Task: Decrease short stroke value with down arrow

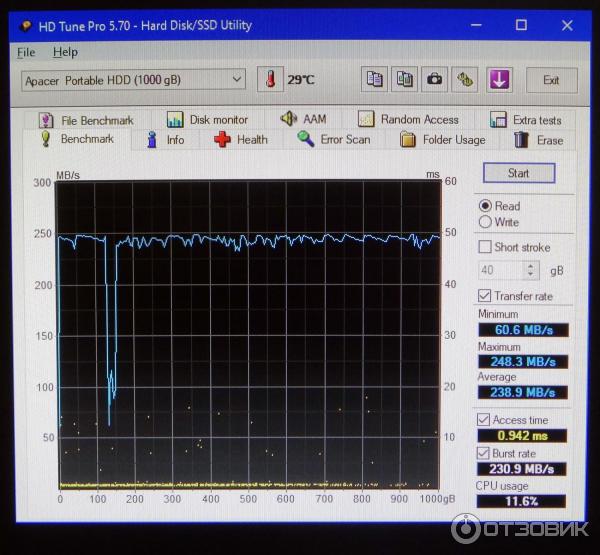Action: click(x=531, y=275)
